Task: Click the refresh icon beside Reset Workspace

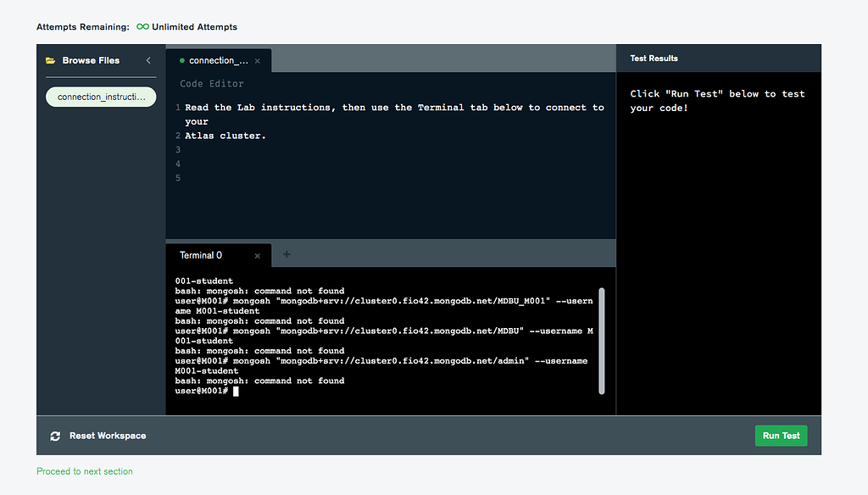Action: (55, 436)
